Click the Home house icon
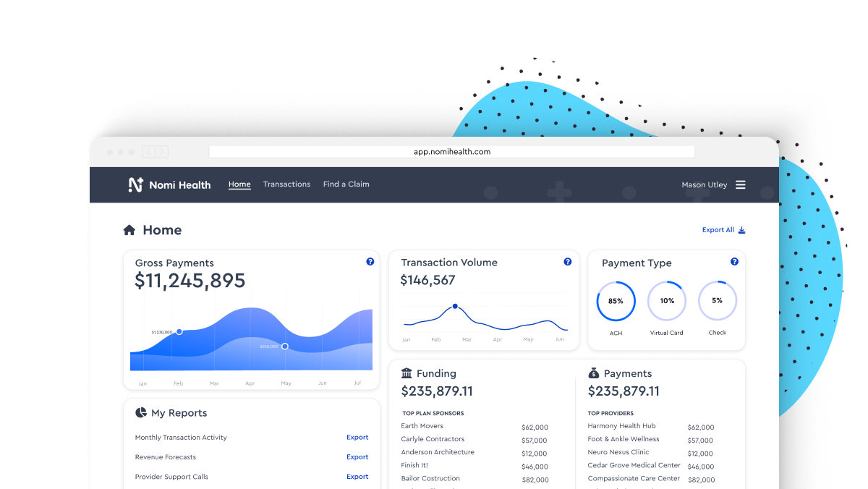868x489 pixels. (x=129, y=230)
